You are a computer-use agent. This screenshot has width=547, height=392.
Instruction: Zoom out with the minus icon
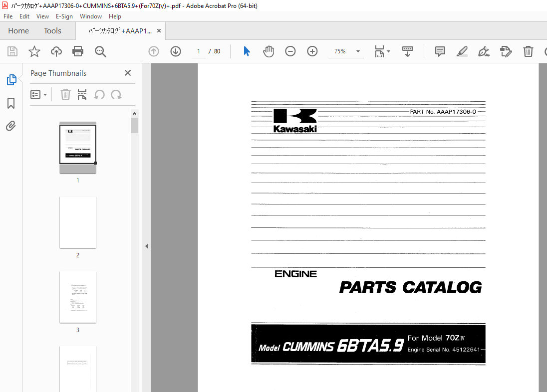pos(290,51)
